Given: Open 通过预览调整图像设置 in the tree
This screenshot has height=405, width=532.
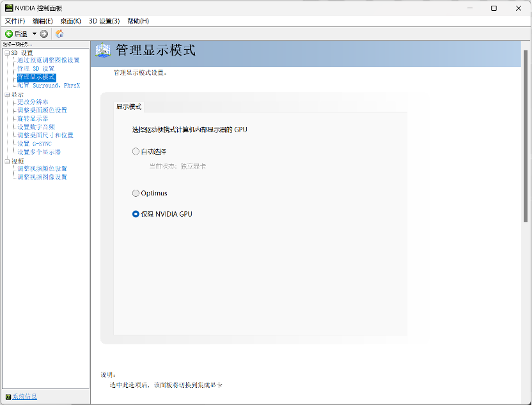Looking at the screenshot, I should (x=49, y=60).
